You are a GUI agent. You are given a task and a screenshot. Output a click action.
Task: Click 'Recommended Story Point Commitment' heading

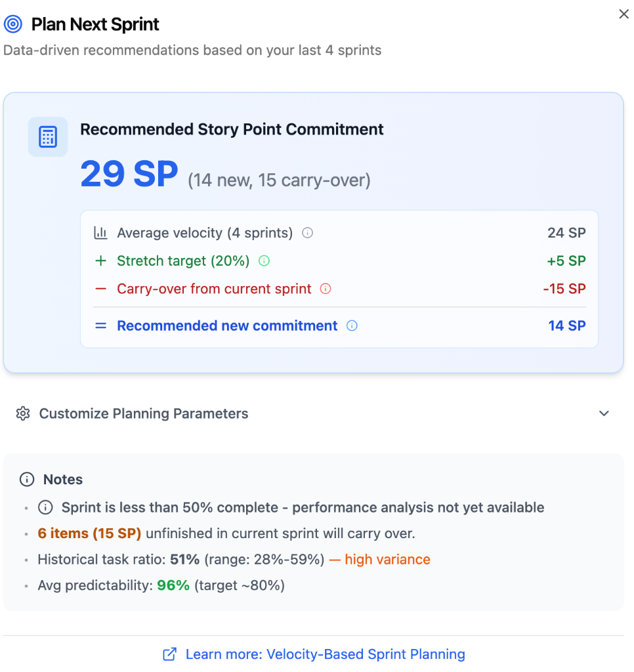232,129
